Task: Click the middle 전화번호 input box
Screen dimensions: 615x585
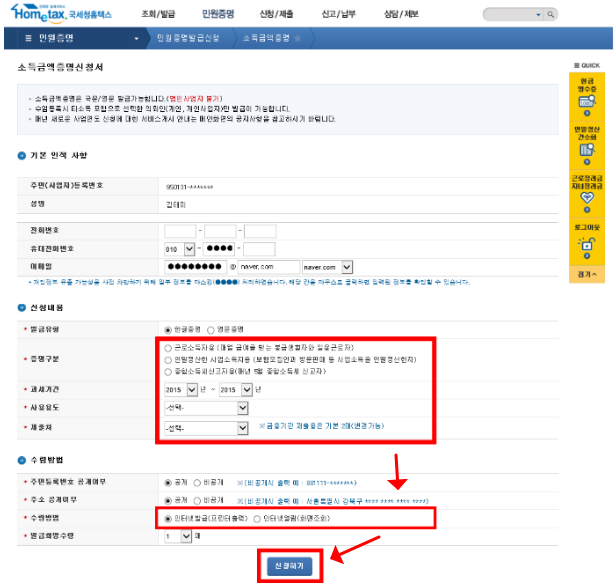Action: pos(220,231)
